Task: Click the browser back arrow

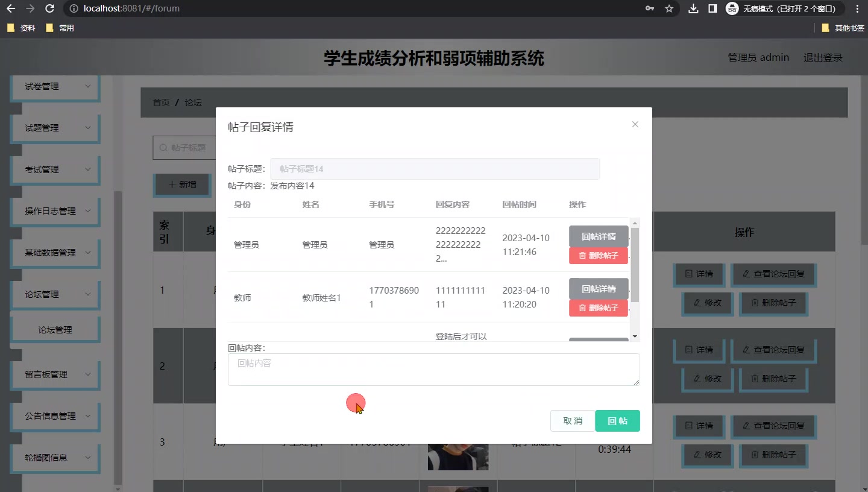Action: 10,8
